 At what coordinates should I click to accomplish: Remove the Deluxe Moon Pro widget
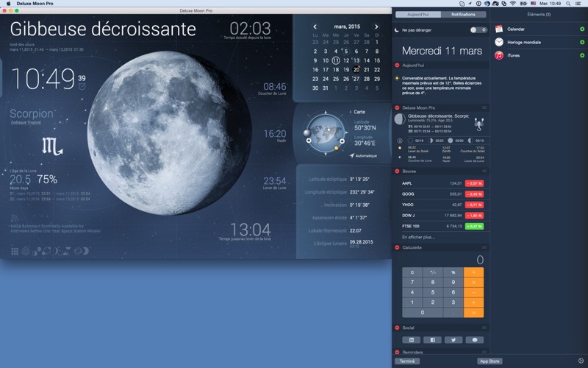click(397, 107)
